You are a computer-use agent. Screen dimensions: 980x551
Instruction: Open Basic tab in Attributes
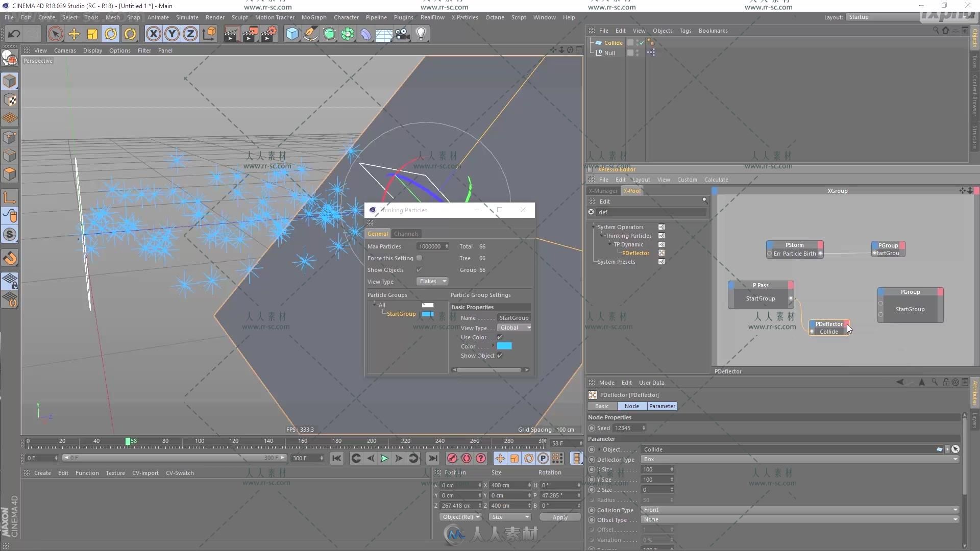pos(602,406)
